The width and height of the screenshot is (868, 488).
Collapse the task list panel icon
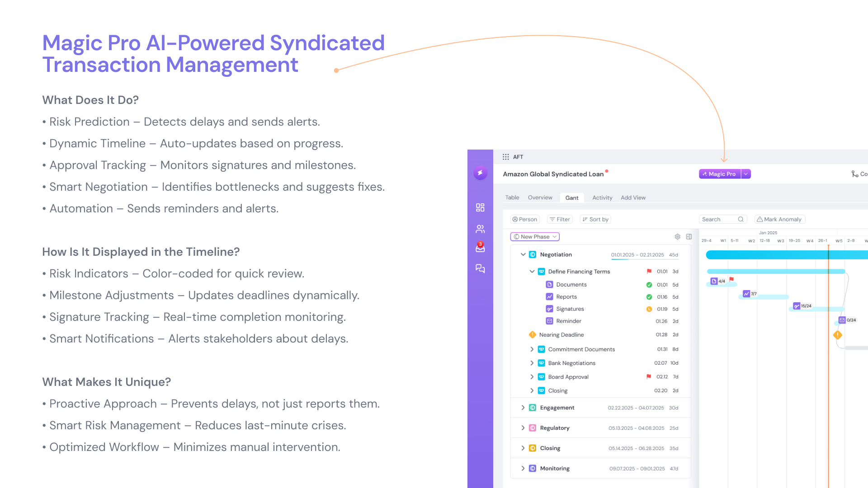click(689, 237)
